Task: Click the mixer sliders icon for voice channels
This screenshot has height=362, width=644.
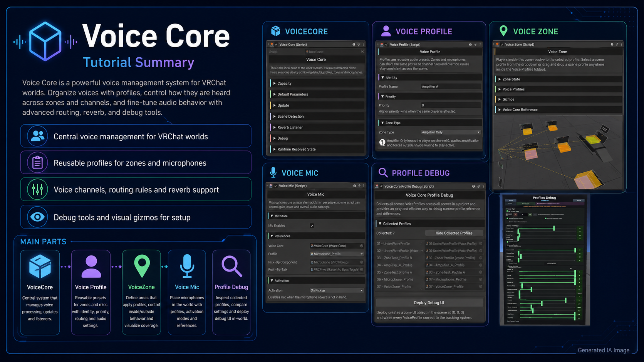Action: tap(37, 189)
